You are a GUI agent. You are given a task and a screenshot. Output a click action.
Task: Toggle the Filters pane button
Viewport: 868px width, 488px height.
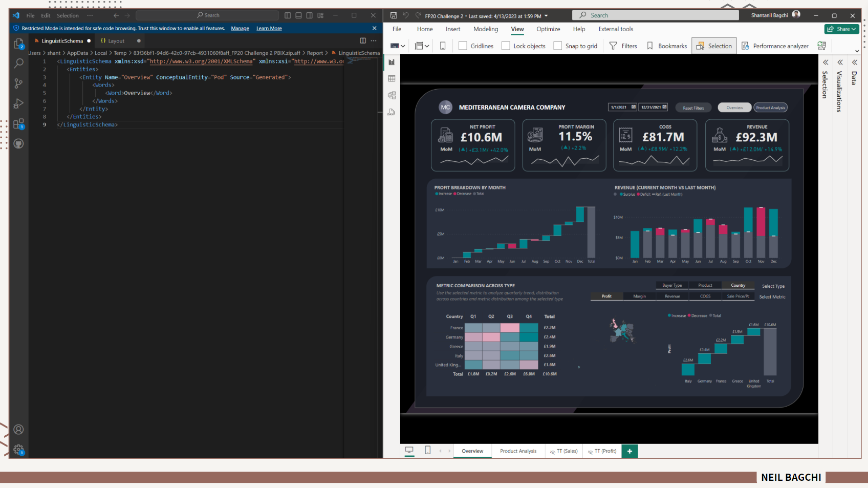coord(623,46)
